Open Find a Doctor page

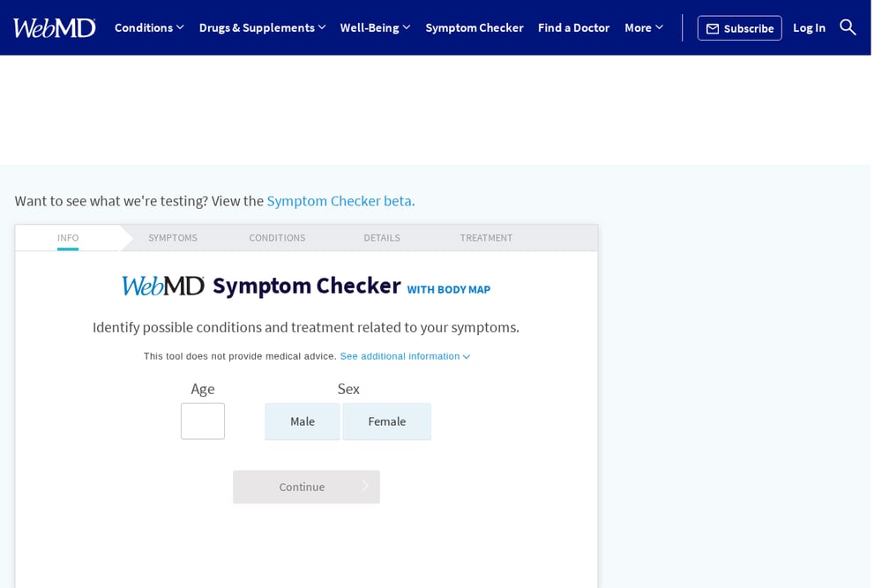(574, 27)
